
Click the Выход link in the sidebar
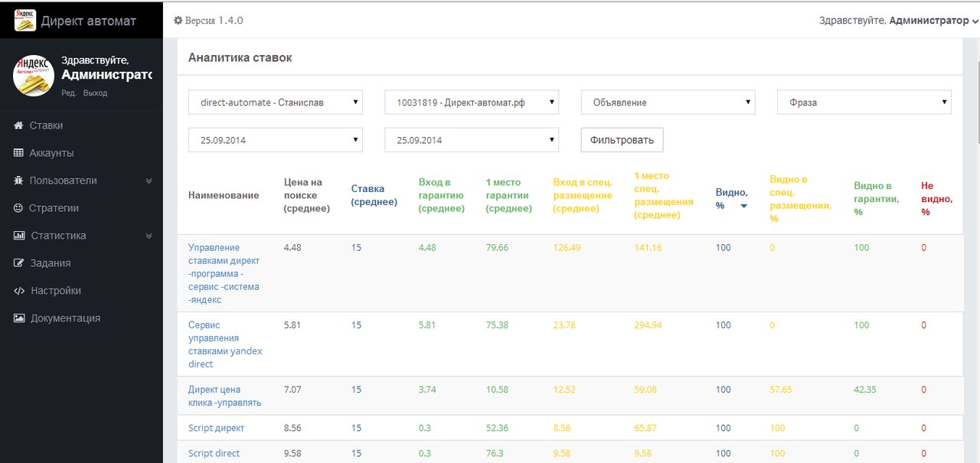click(95, 93)
